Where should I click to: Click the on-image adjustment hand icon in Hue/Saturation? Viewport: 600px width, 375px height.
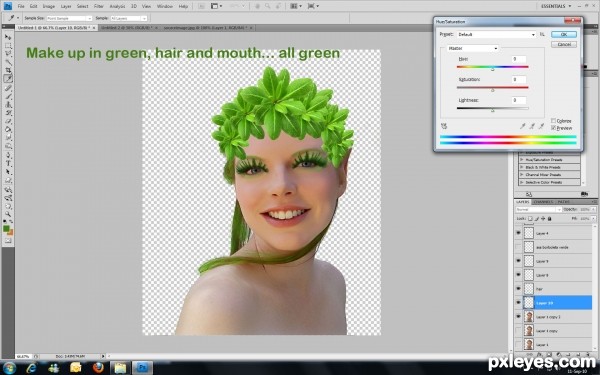tap(444, 126)
